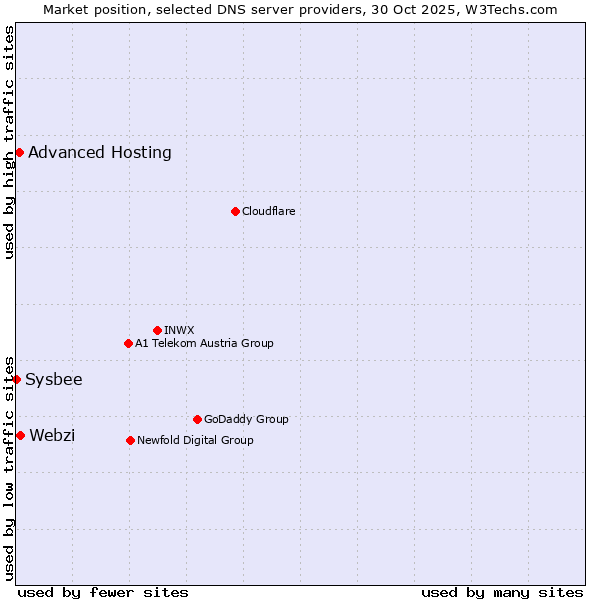
Task: Click the Sysbee text label
Action: [x=54, y=379]
